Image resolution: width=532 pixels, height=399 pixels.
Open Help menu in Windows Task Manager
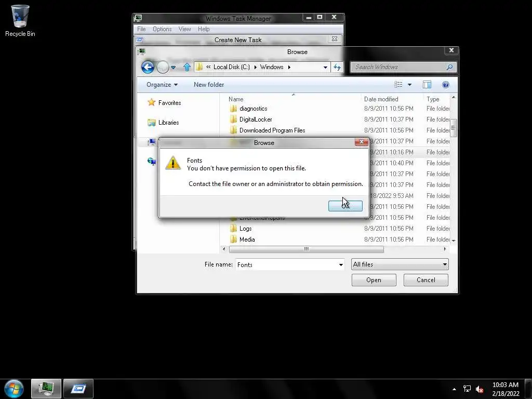pos(204,29)
